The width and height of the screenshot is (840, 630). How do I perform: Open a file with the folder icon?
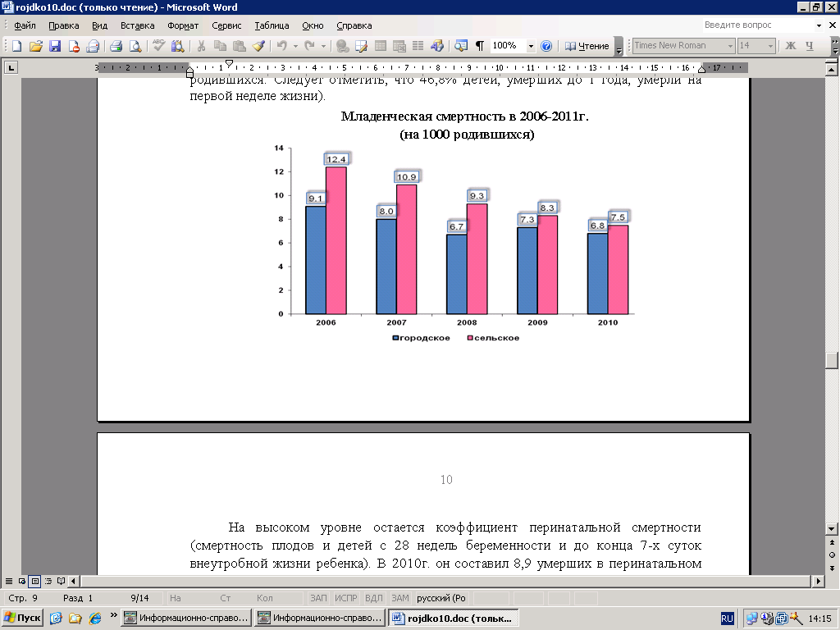(35, 46)
